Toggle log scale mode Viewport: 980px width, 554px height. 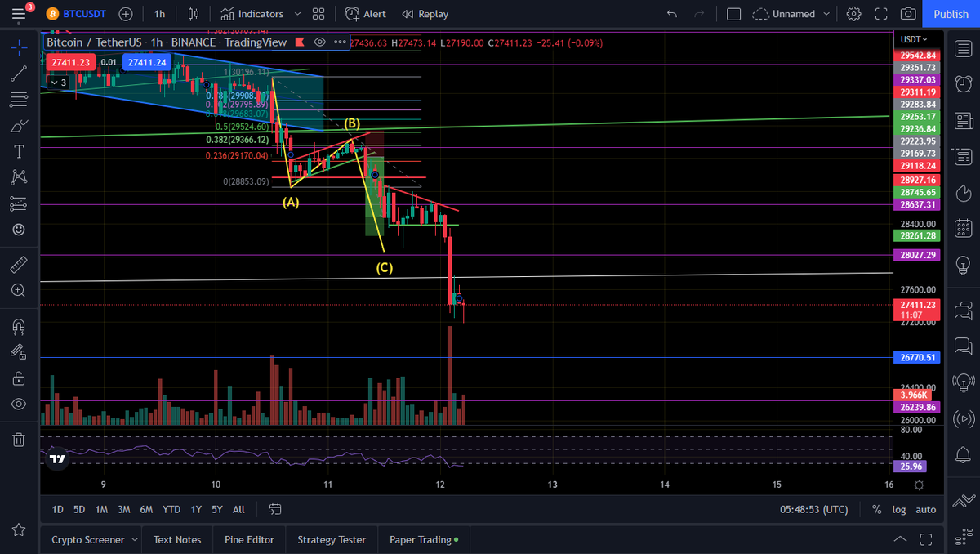[x=899, y=509]
